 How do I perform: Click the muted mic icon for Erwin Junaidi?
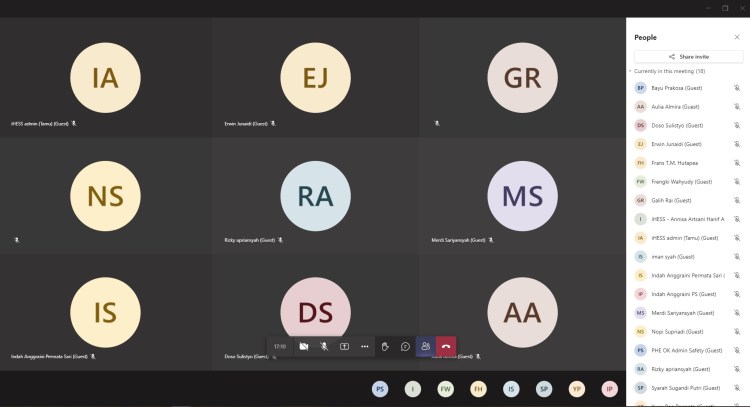pyautogui.click(x=737, y=144)
